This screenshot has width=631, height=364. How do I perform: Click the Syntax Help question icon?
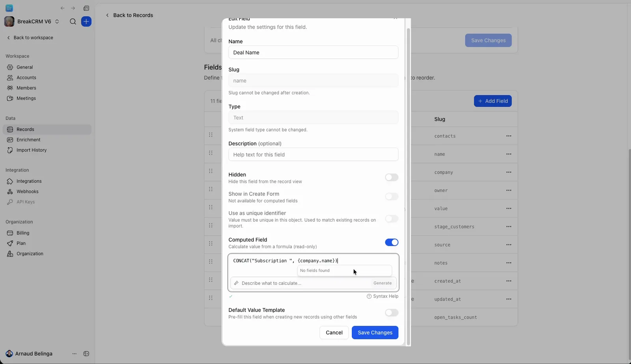coord(369,296)
